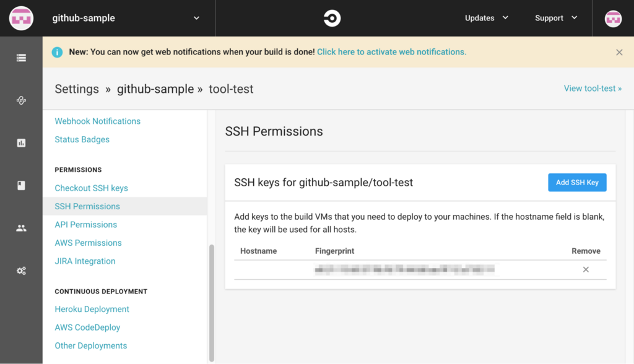Screen dimensions: 634x364
Task: Open API Permissions settings
Action: pyautogui.click(x=85, y=225)
